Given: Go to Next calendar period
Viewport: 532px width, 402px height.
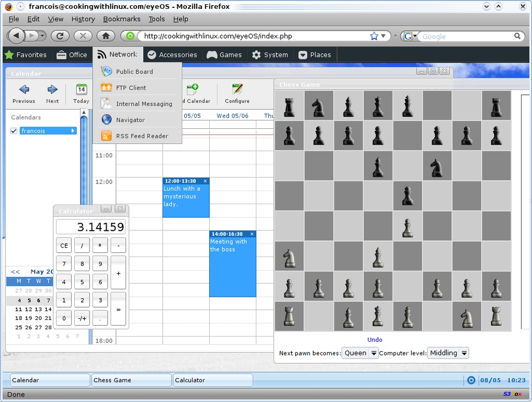Looking at the screenshot, I should click(x=52, y=90).
